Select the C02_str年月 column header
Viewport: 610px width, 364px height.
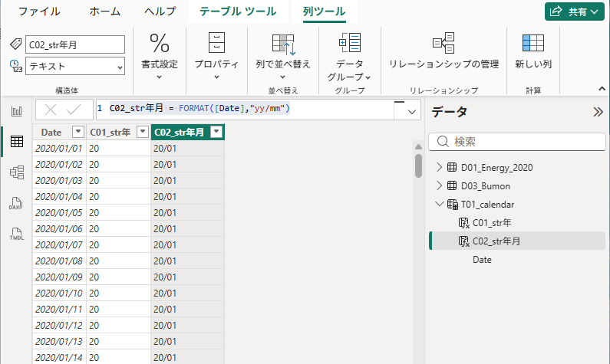point(179,133)
